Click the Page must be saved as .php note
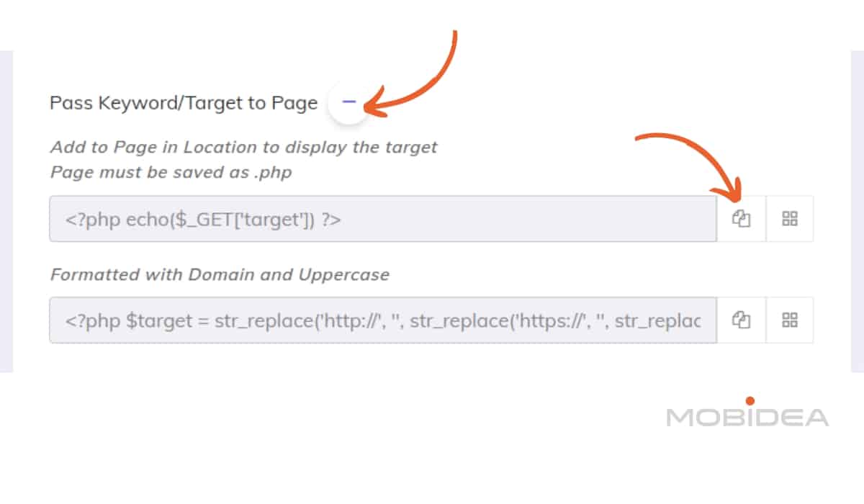 pyautogui.click(x=171, y=173)
